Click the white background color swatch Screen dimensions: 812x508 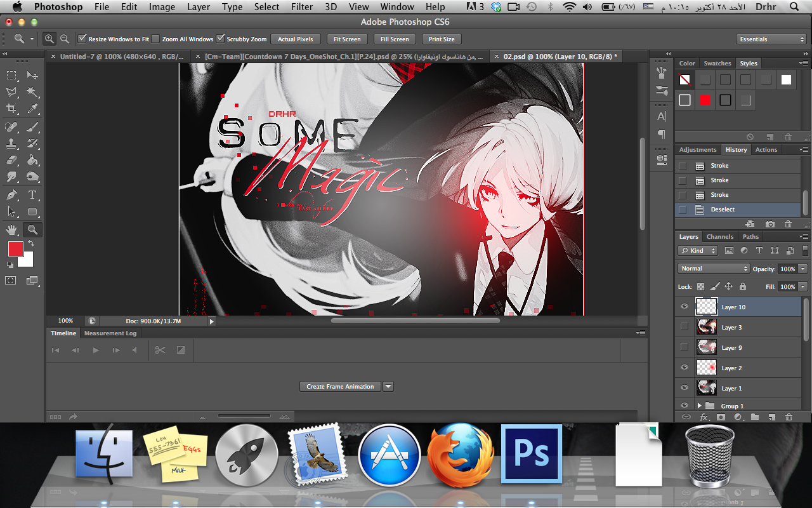pyautogui.click(x=27, y=260)
